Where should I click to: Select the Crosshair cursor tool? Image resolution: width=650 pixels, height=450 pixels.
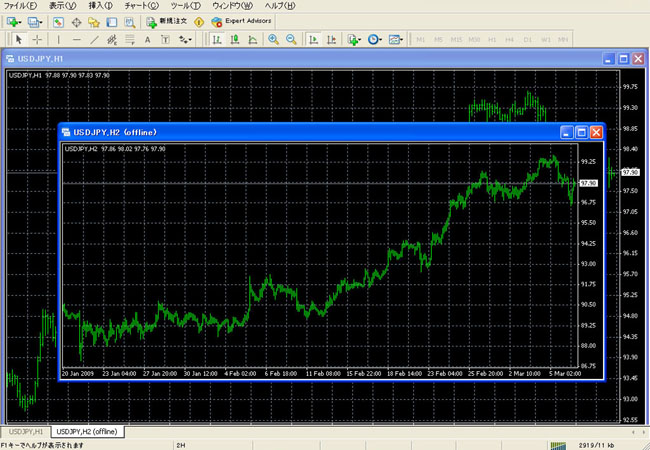37,39
